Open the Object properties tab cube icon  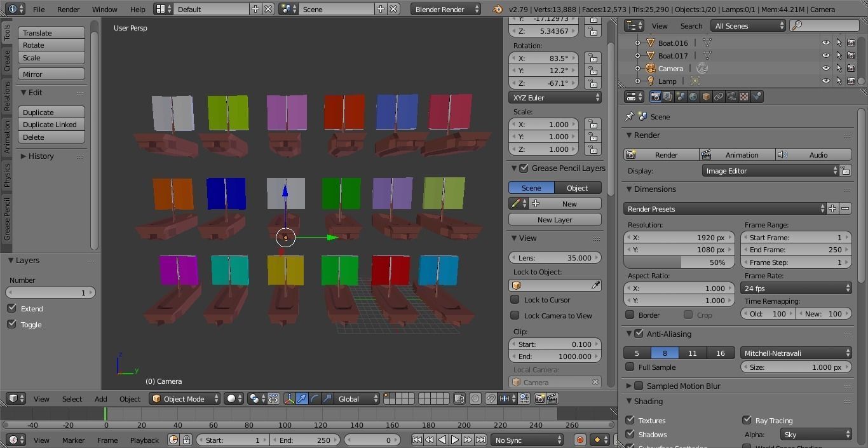click(x=706, y=97)
